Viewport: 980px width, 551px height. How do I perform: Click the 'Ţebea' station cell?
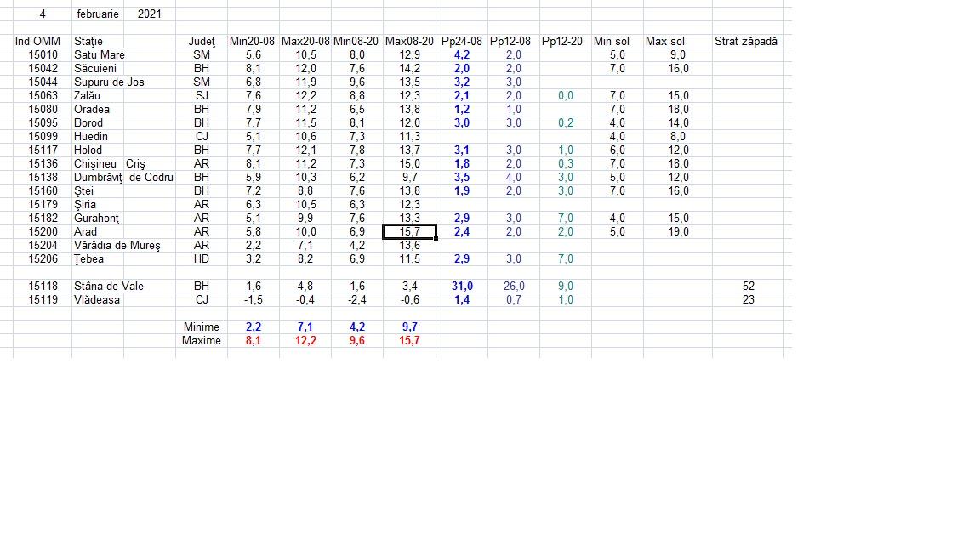(x=98, y=259)
